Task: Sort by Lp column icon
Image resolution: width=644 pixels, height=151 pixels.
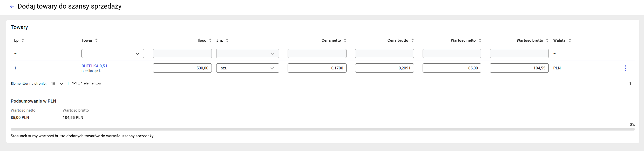Action: coord(23,40)
